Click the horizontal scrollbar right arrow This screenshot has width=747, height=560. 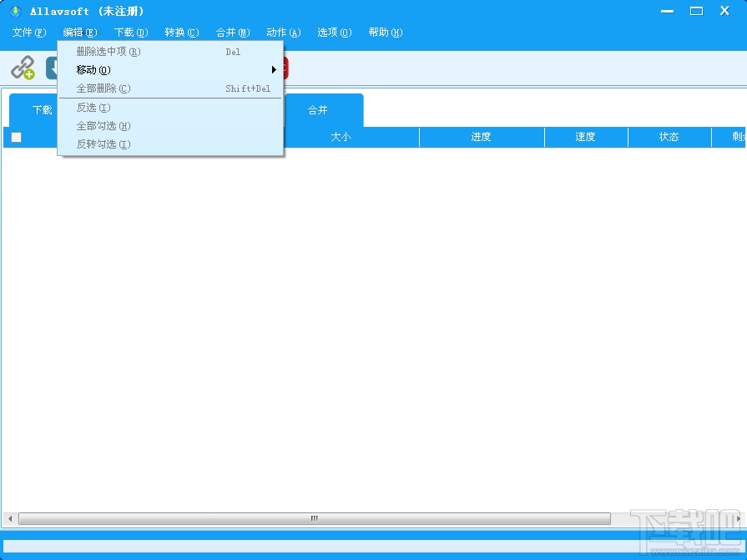(739, 518)
